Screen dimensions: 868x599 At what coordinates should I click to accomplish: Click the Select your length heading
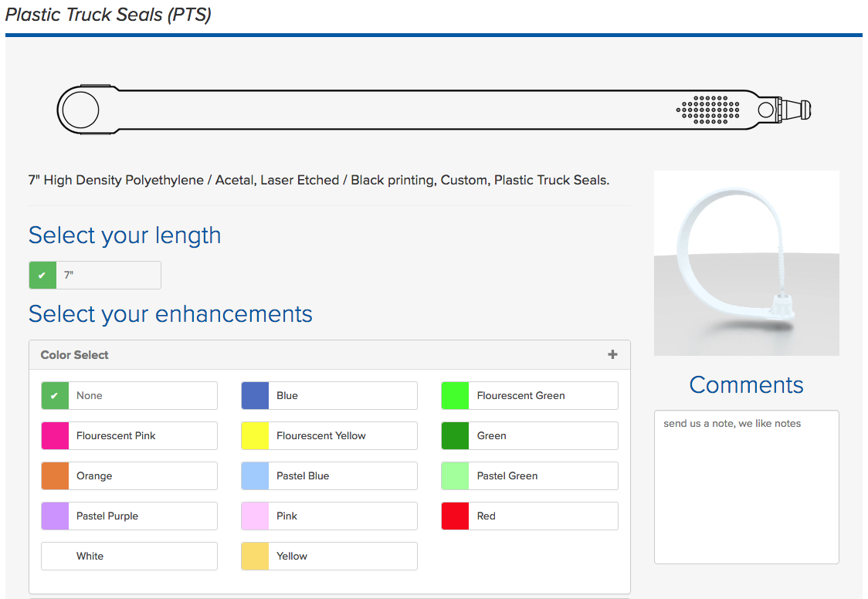124,235
